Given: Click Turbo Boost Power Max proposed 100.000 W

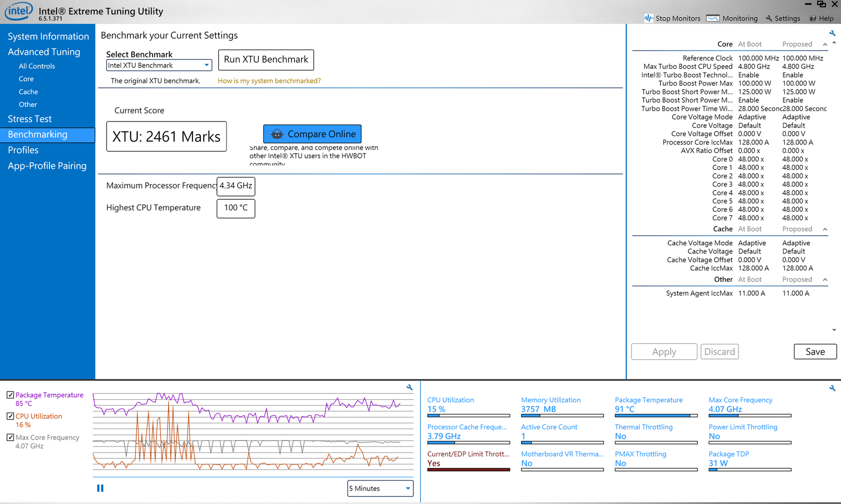Looking at the screenshot, I should (799, 84).
